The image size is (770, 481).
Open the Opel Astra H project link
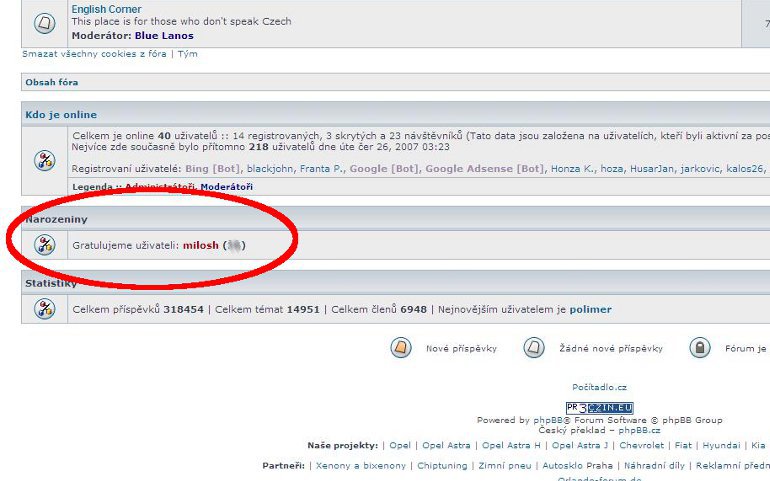[511, 445]
